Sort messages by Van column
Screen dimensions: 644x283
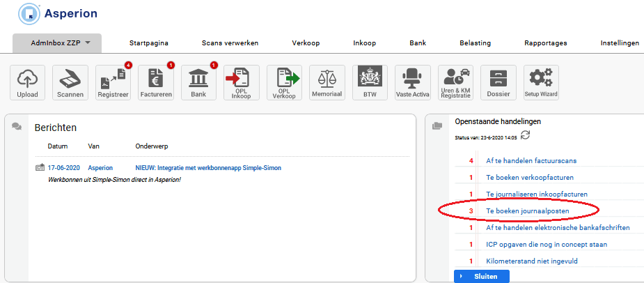click(94, 146)
